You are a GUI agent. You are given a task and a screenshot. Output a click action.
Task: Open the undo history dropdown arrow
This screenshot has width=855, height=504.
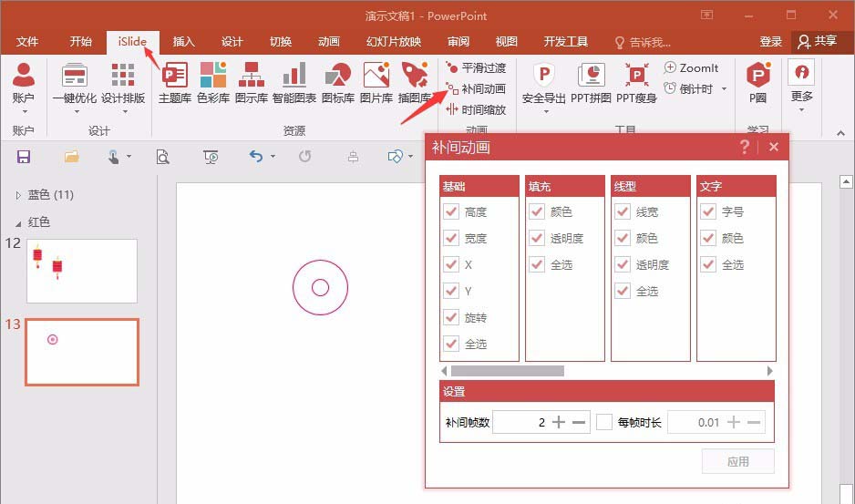click(x=273, y=157)
